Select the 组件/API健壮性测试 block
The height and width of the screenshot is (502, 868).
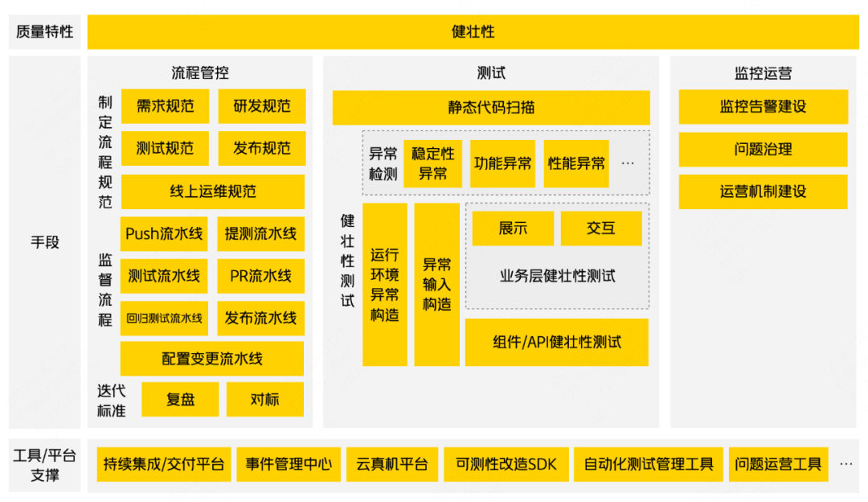(557, 343)
